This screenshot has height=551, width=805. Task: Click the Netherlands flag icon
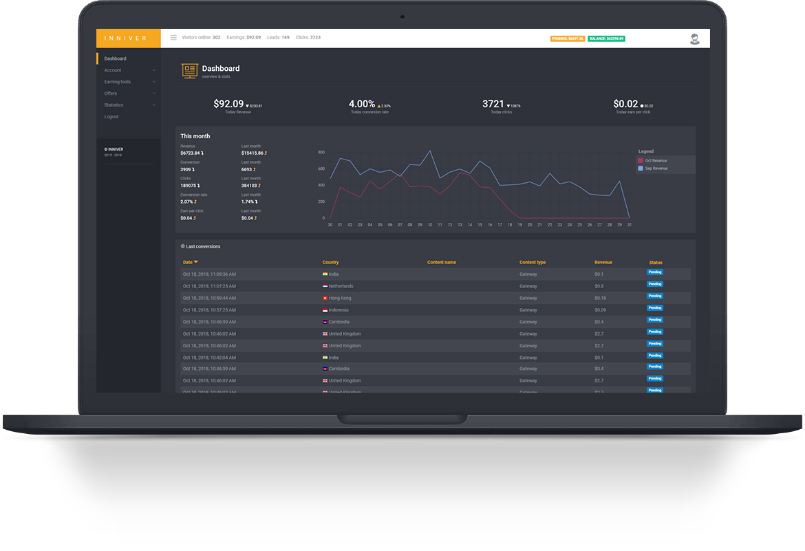pos(325,286)
